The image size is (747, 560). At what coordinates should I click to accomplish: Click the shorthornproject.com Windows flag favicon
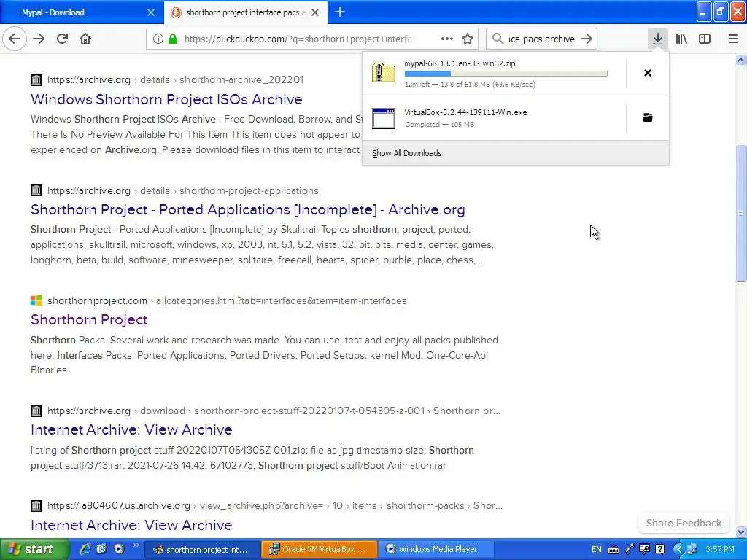point(36,300)
